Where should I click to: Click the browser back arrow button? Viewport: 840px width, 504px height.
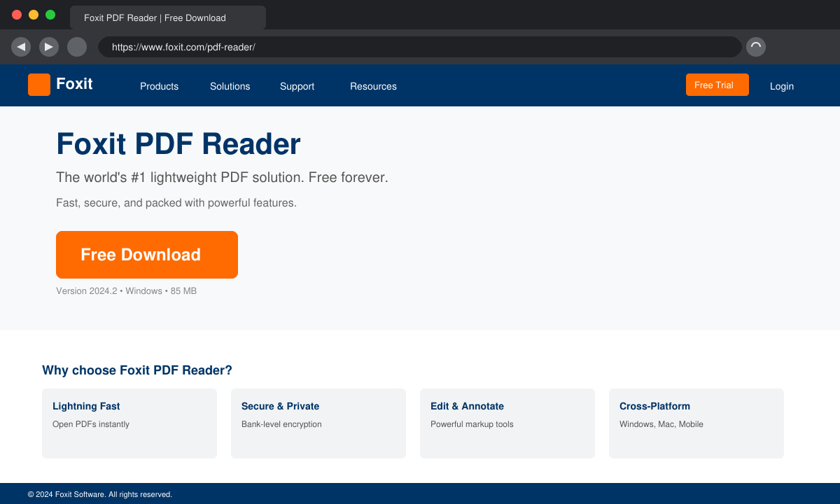pos(21,47)
